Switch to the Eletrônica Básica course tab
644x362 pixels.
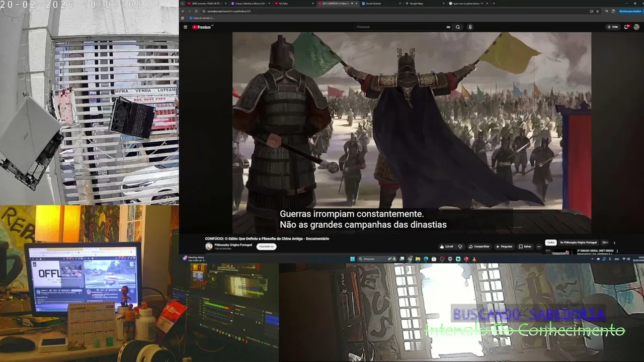pyautogui.click(x=251, y=4)
